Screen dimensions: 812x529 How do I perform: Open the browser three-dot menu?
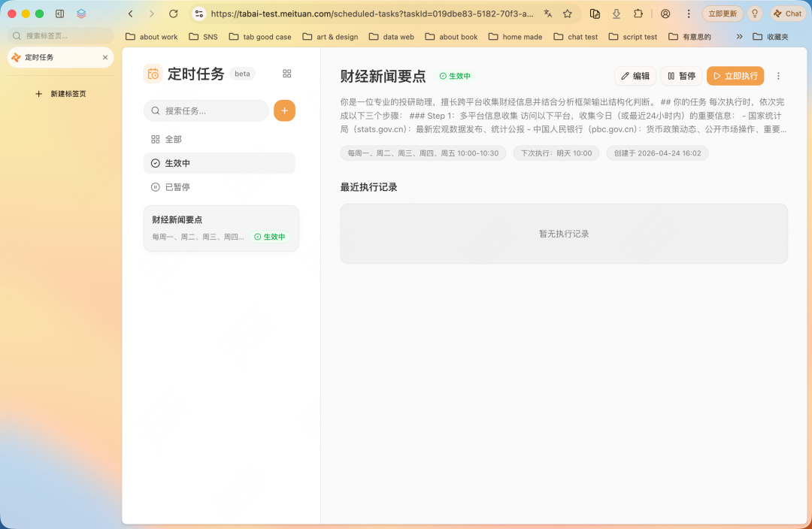[688, 14]
